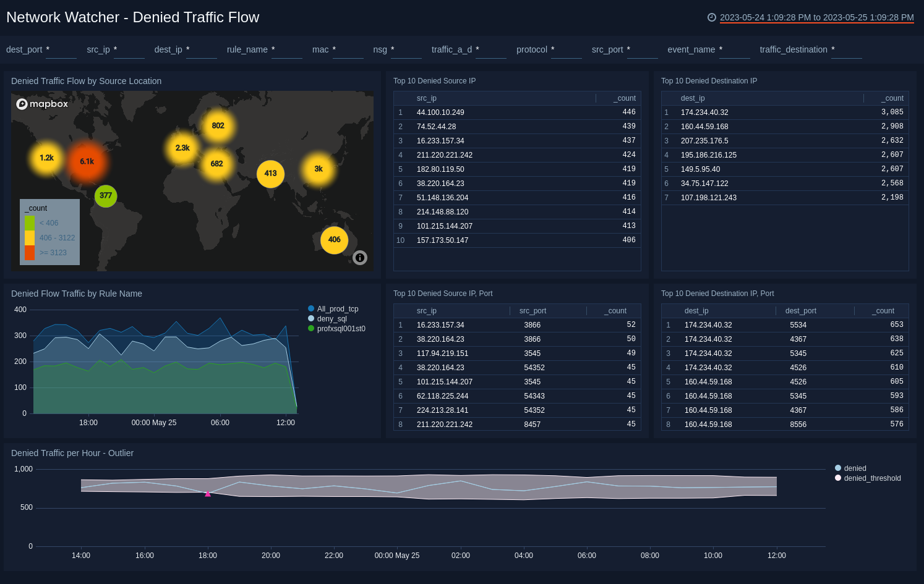924x584 pixels.
Task: Select source IP 117.94.219.151 row
Action: pos(517,353)
